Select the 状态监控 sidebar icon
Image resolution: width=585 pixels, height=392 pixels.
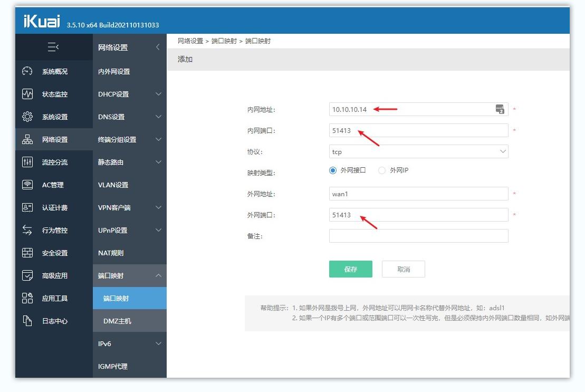coord(28,94)
